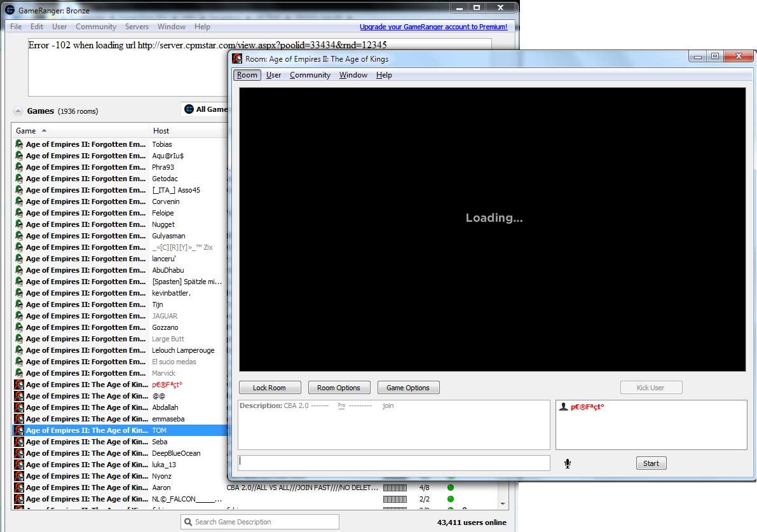Image resolution: width=757 pixels, height=532 pixels.
Task: Click the game icon in AbuDhabu's row
Action: (19, 270)
